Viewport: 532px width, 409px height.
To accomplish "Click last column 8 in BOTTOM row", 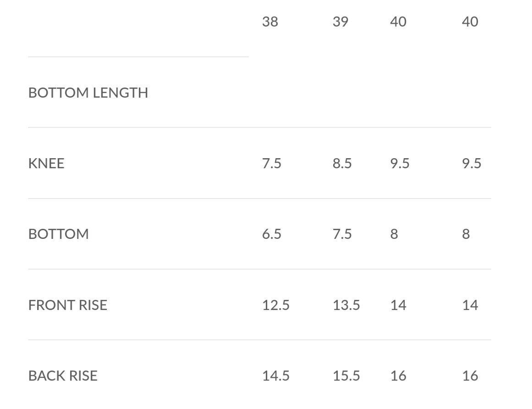I will pos(466,234).
